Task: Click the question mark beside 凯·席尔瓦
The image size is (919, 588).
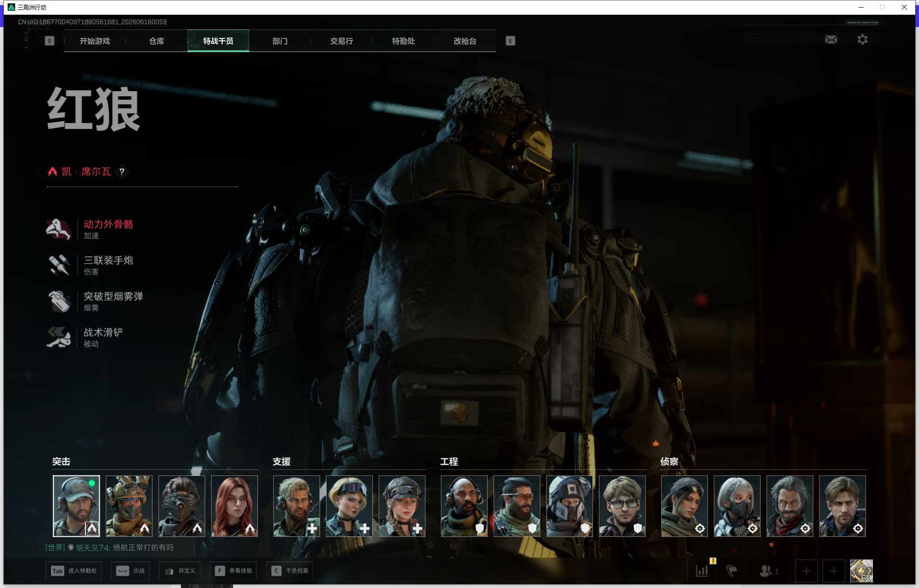Action: 122,172
